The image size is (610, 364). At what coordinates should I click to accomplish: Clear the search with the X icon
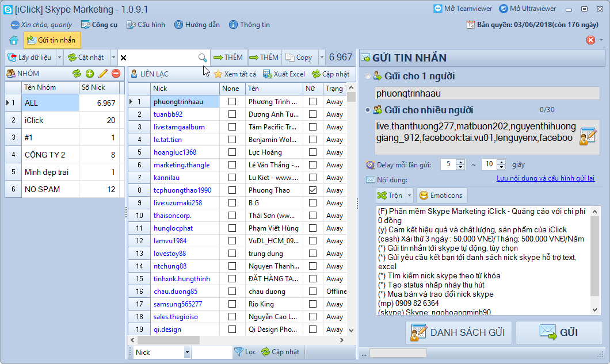click(123, 58)
